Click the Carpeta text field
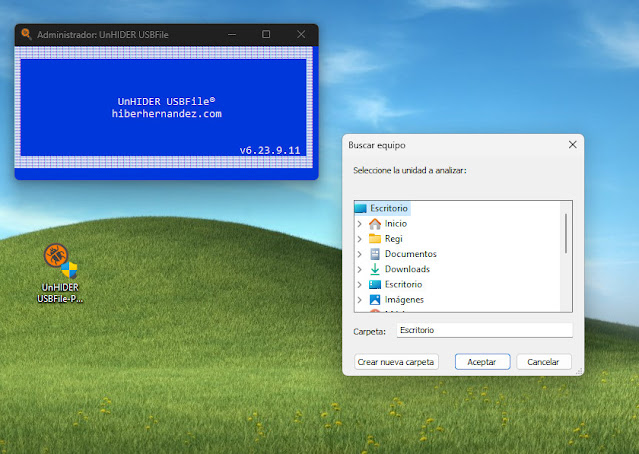639x454 pixels. pos(485,330)
